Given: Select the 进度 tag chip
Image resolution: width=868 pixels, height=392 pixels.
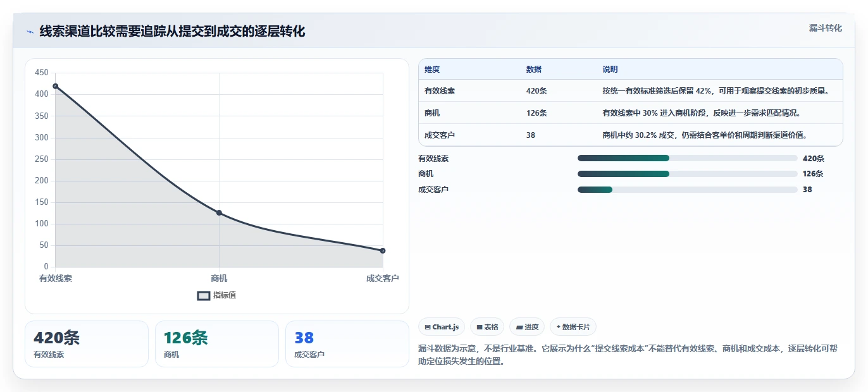Looking at the screenshot, I should [x=527, y=327].
